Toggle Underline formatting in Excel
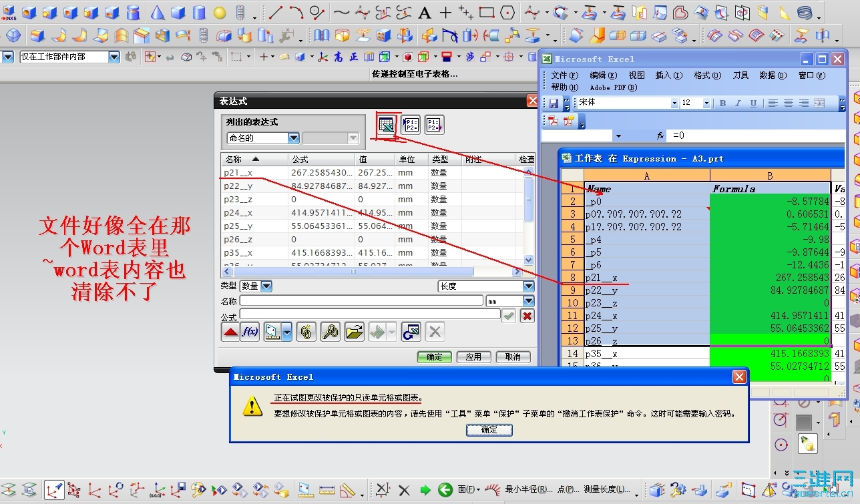The width and height of the screenshot is (860, 504). (x=753, y=103)
